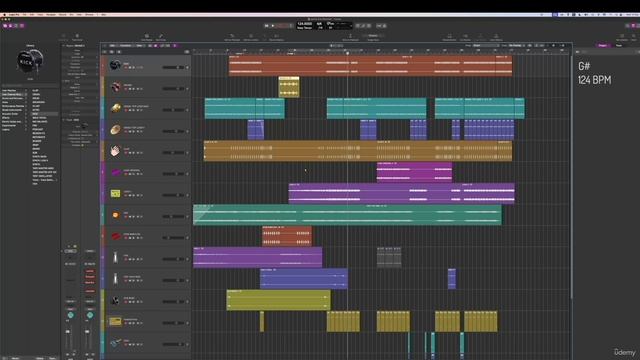
Task: Start playback with the Play button
Action: [x=273, y=26]
